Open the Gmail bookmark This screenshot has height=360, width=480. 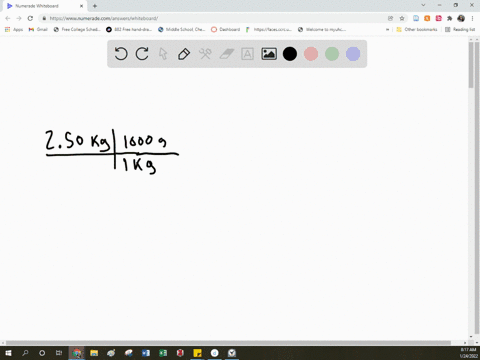(x=38, y=29)
